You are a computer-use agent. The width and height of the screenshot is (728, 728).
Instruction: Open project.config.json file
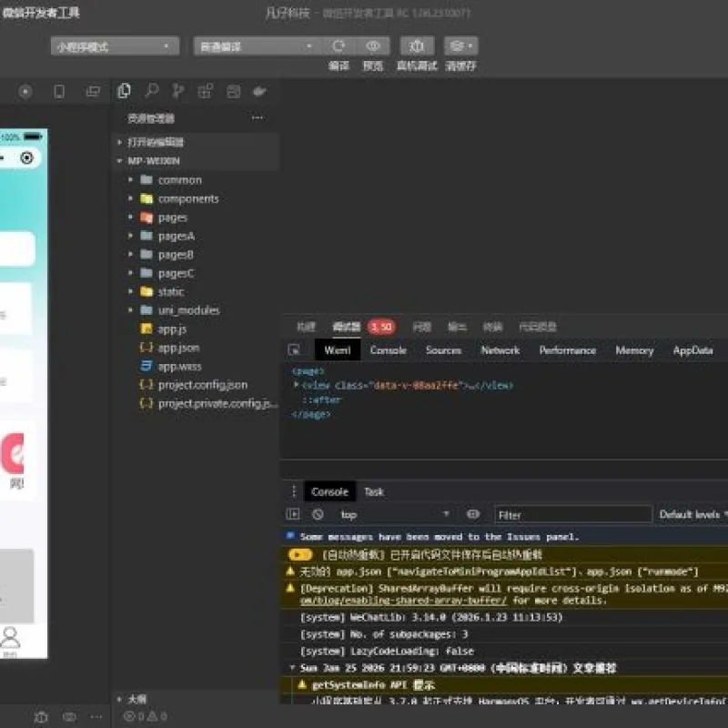(202, 384)
